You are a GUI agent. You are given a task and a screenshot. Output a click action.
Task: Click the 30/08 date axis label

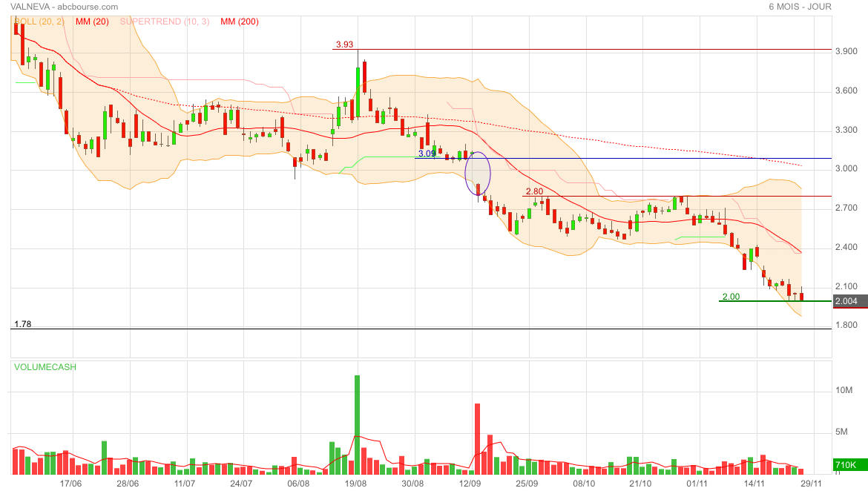click(412, 484)
